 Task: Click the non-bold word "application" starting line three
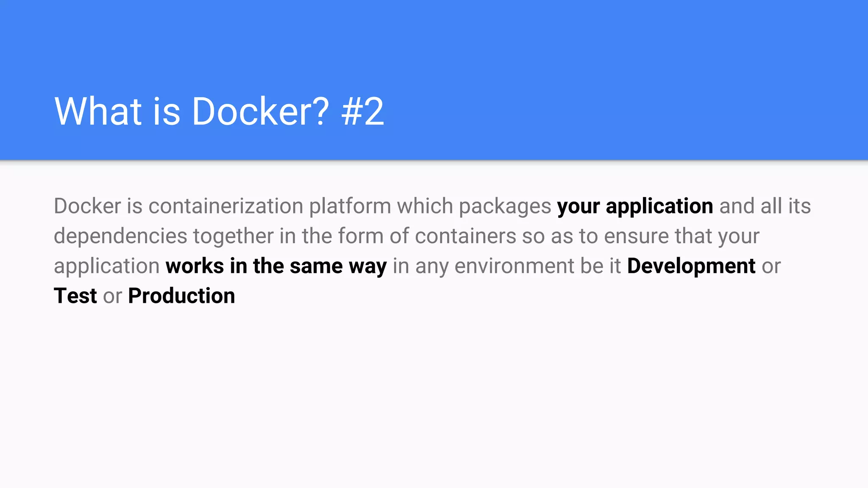point(106,266)
